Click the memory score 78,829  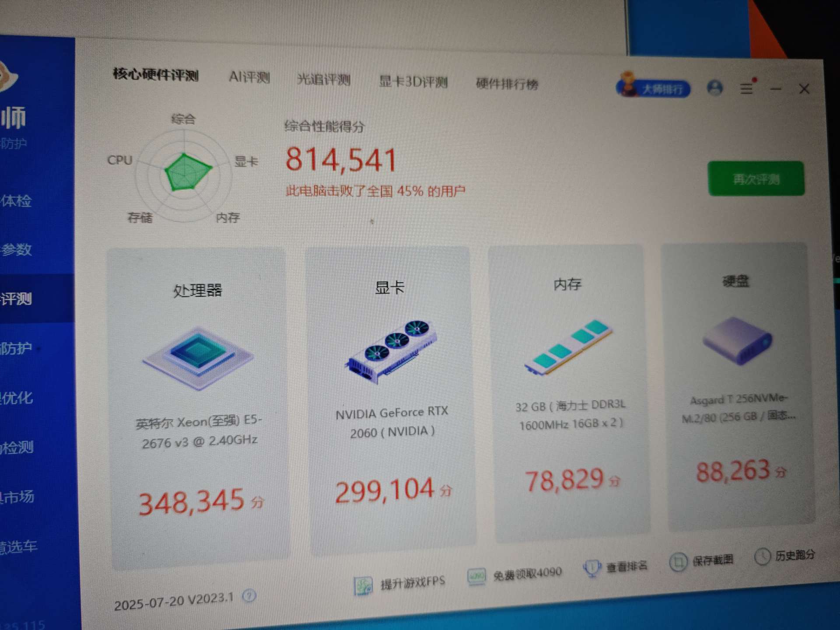564,480
